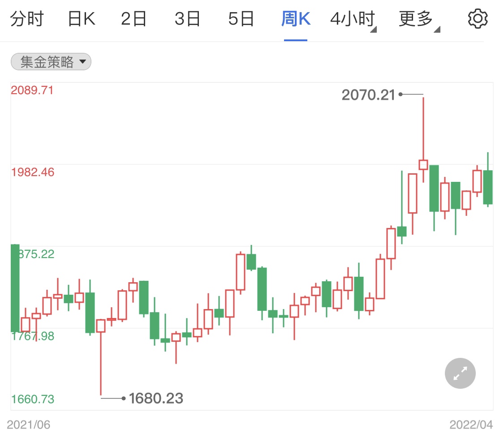This screenshot has width=504, height=434.
Task: Click the 2022/04 end date label
Action: (470, 424)
